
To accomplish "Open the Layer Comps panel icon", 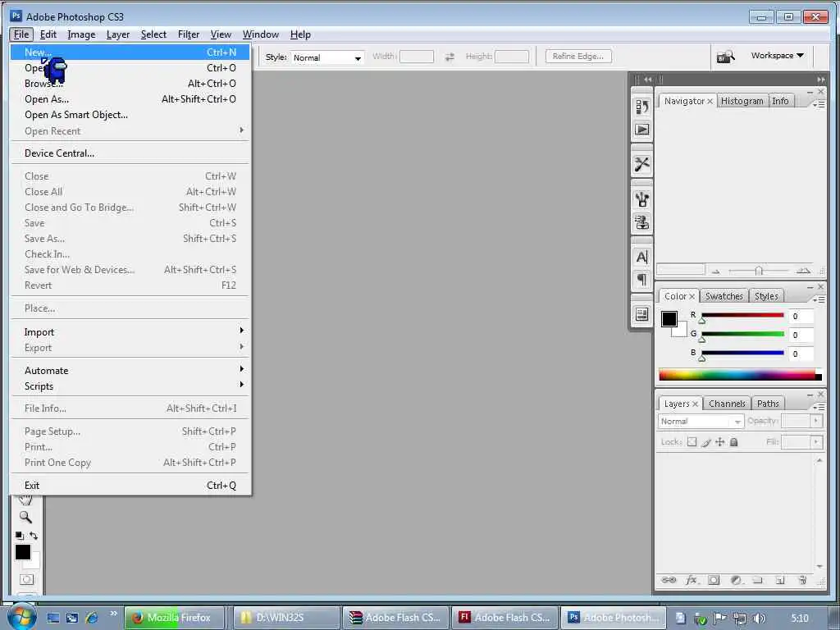I will point(641,314).
